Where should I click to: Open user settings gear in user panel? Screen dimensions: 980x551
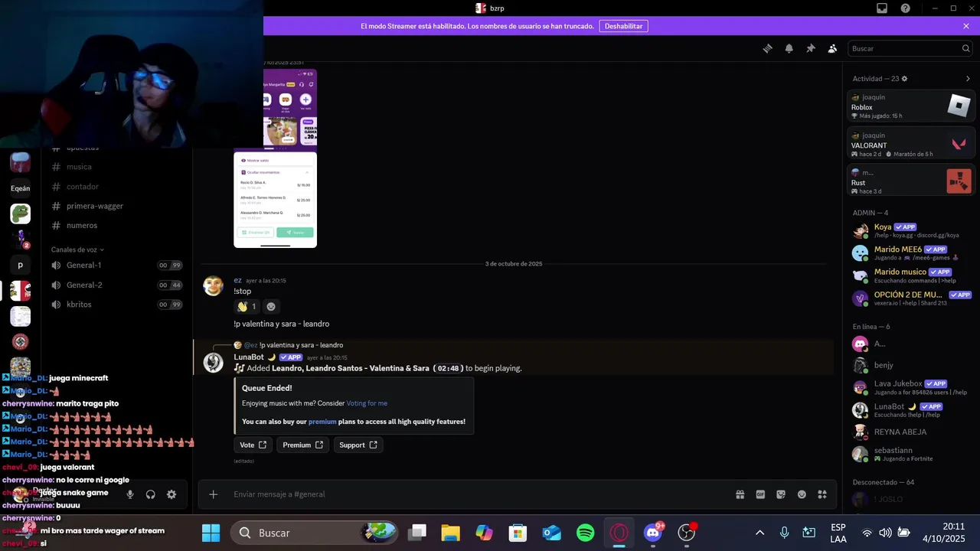[171, 494]
